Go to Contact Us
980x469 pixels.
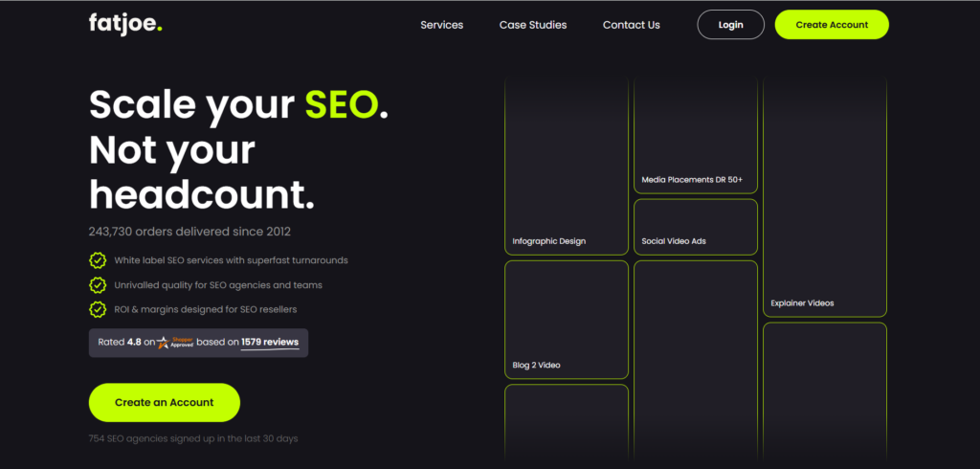tap(632, 25)
